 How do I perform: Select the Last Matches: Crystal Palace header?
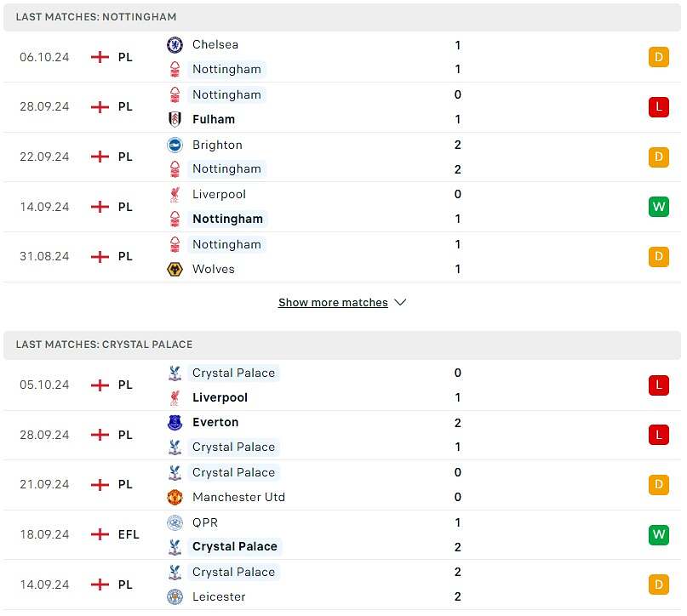click(x=104, y=345)
